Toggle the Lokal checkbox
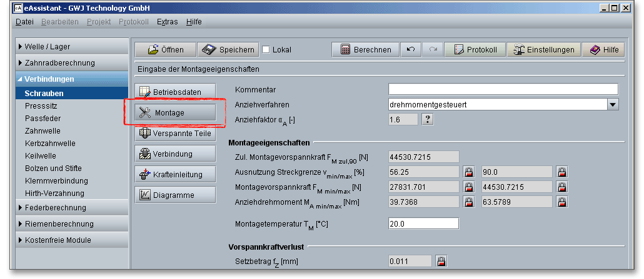Viewport: 644px width, 279px height. [x=266, y=50]
